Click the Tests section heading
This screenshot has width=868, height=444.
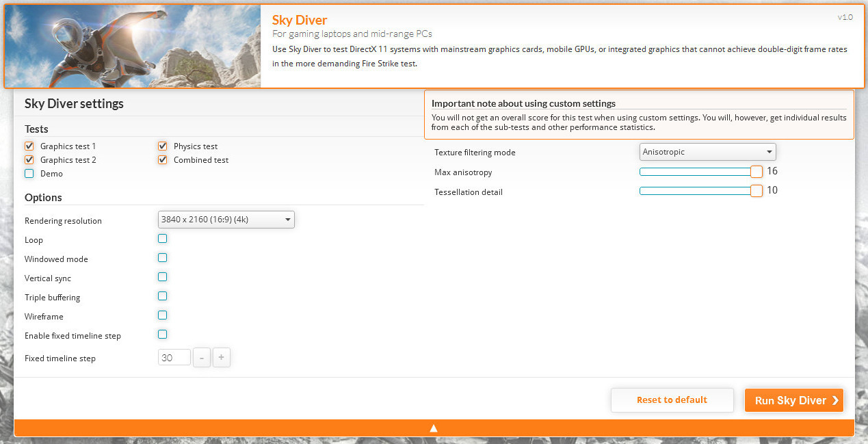pyautogui.click(x=36, y=129)
